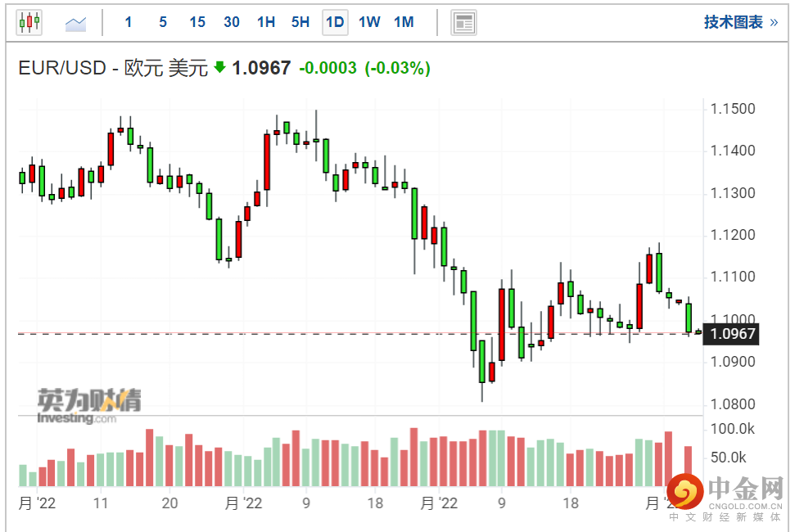Click the -0.03% percentage change text
795x532 pixels.
pyautogui.click(x=397, y=68)
